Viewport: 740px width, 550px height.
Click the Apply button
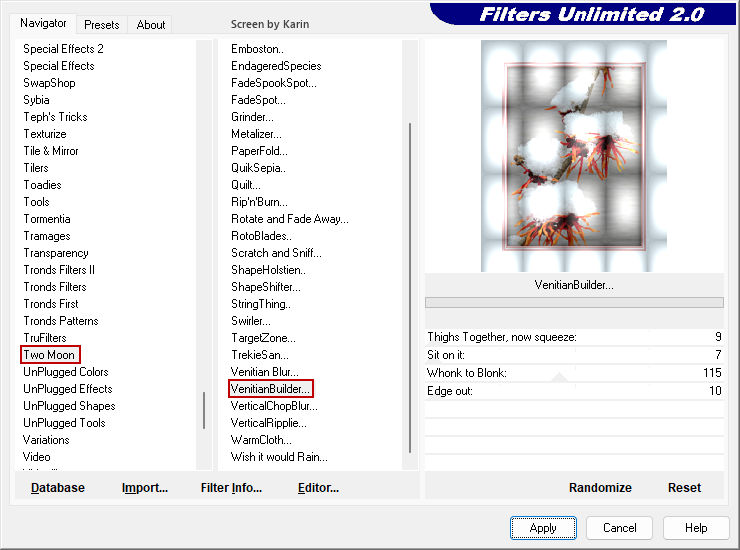[543, 528]
